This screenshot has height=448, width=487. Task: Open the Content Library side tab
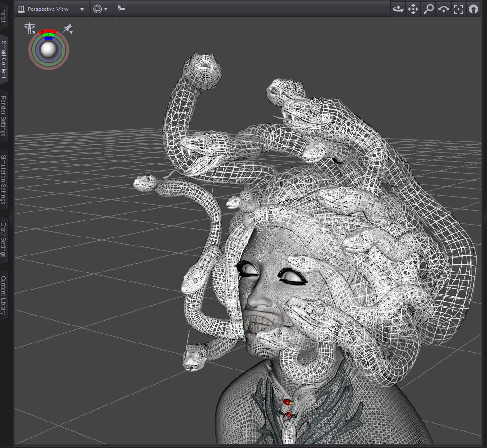coord(3,295)
